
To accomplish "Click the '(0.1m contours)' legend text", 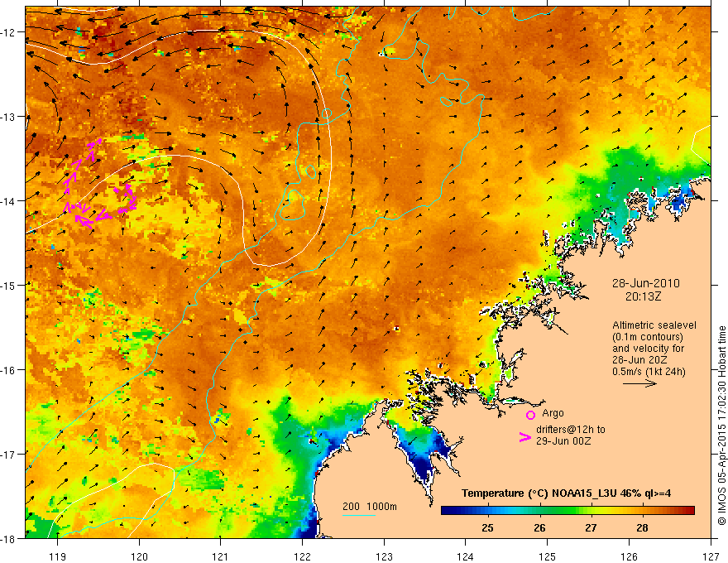I will tap(648, 337).
